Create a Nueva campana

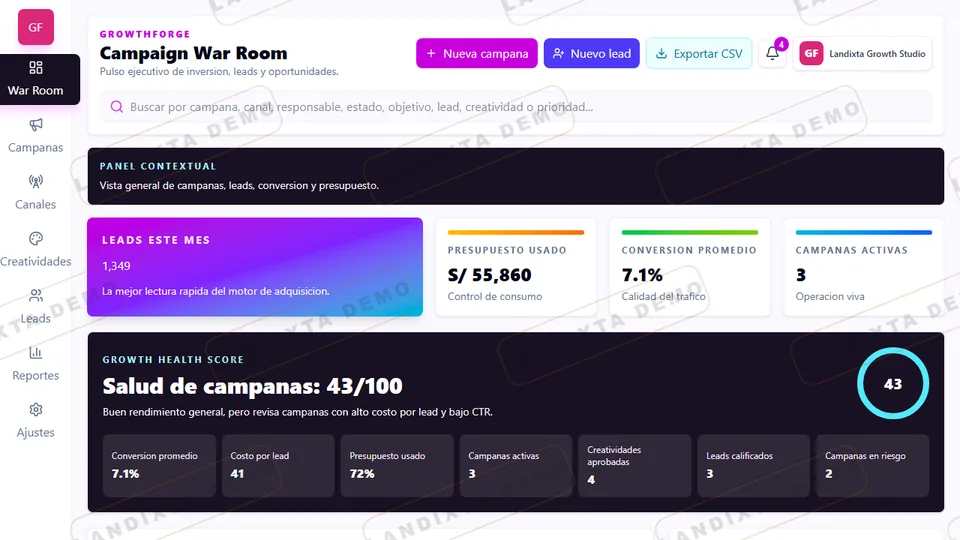click(x=477, y=53)
